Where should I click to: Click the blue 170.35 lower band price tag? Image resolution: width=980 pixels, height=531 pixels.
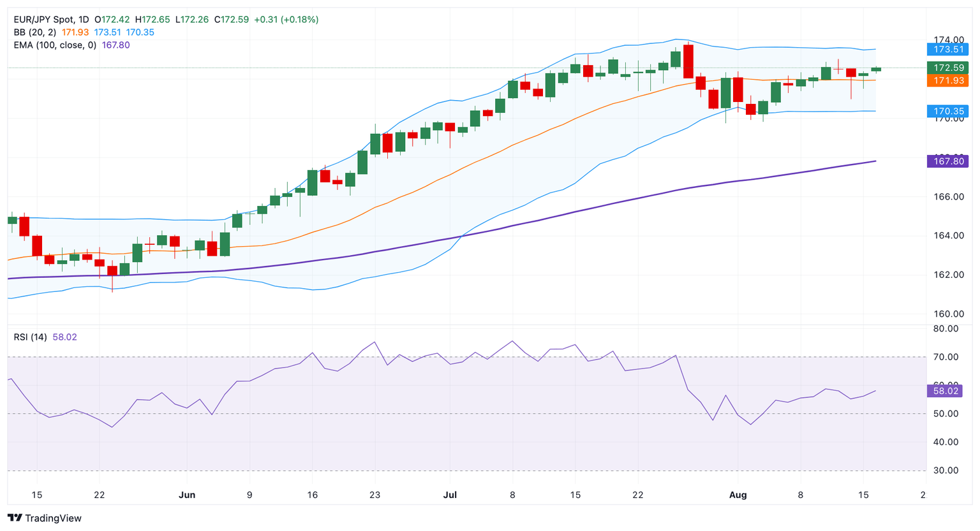point(947,112)
